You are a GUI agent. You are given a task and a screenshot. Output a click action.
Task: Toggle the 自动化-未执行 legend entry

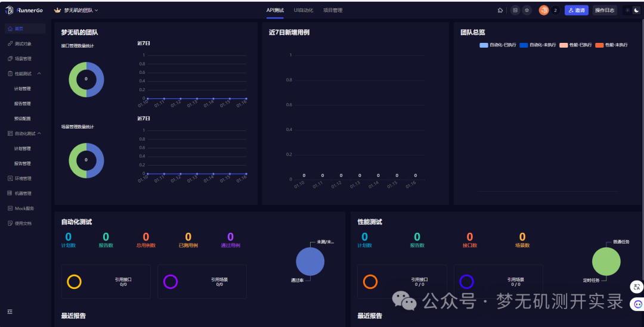tap(538, 45)
